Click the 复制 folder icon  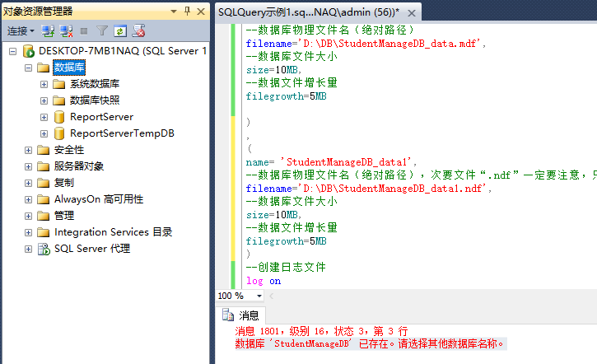(44, 183)
